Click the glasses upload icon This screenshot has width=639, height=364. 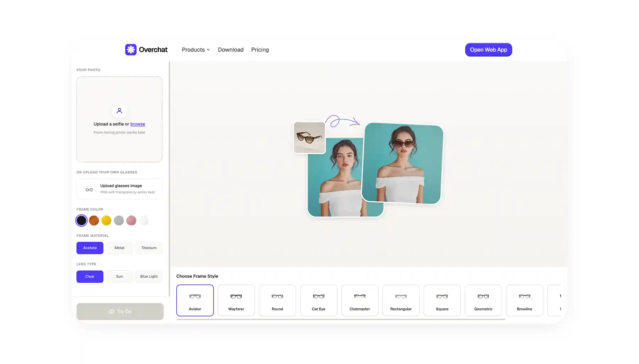click(x=89, y=189)
